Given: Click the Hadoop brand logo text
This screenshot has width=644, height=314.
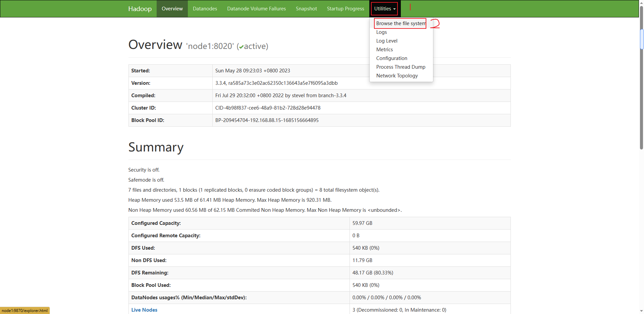Looking at the screenshot, I should point(140,9).
